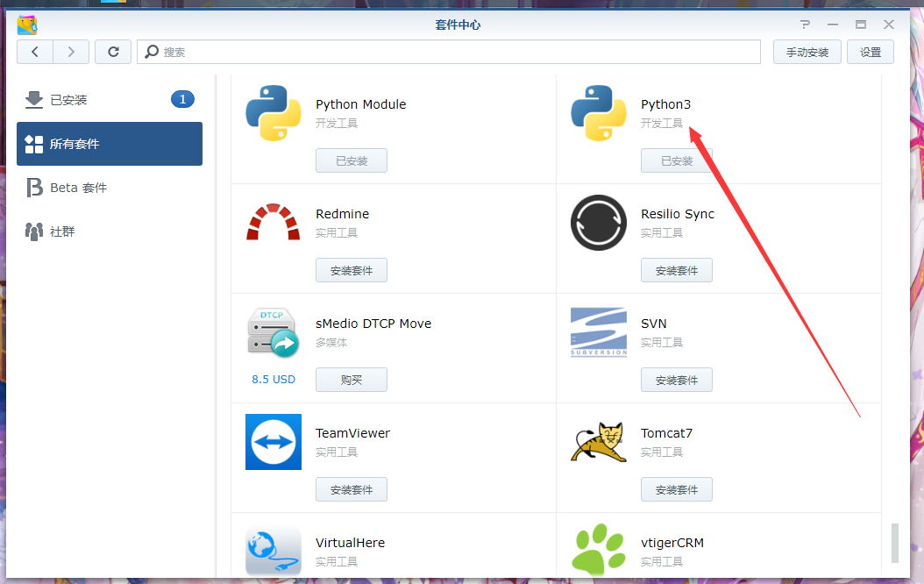Screen dimensions: 924x584
Task: Go back with the left arrow button
Action: pos(35,52)
